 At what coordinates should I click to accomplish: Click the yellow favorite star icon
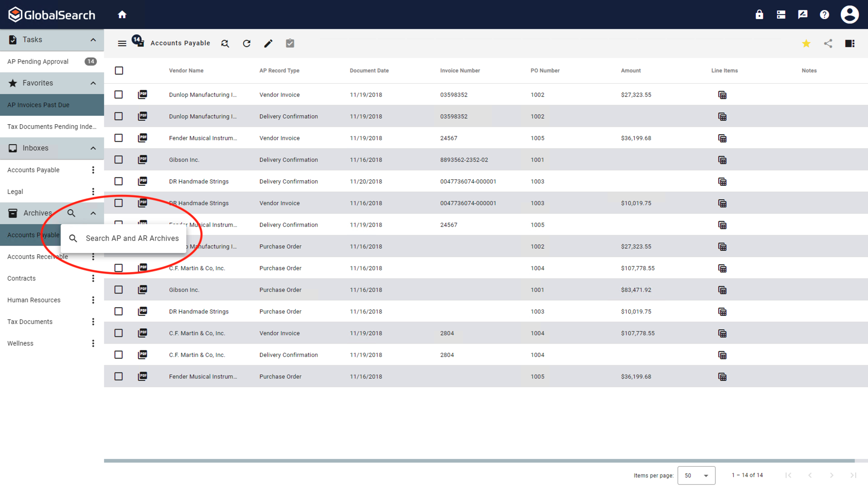(x=806, y=43)
